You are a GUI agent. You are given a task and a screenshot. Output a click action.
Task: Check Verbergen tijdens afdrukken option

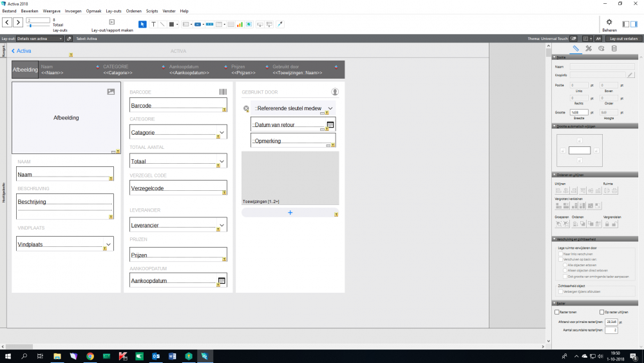560,291
